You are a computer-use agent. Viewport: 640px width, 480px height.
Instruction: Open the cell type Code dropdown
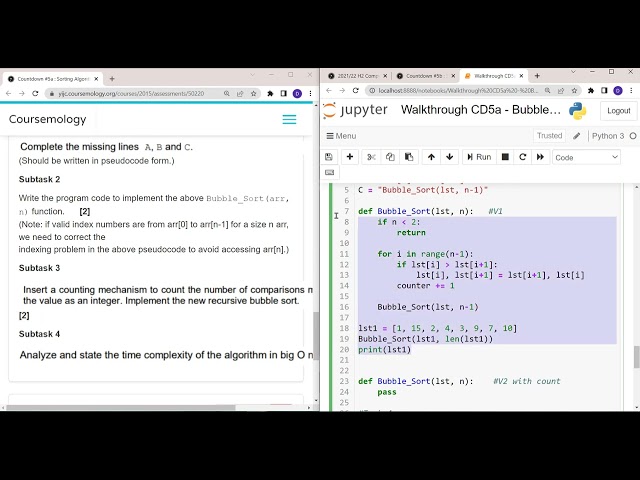click(x=586, y=157)
